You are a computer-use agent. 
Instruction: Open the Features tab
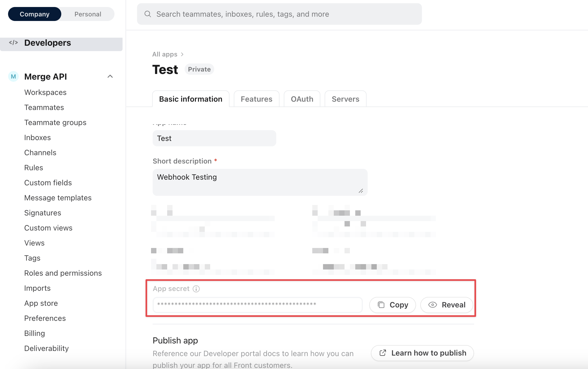pos(256,99)
